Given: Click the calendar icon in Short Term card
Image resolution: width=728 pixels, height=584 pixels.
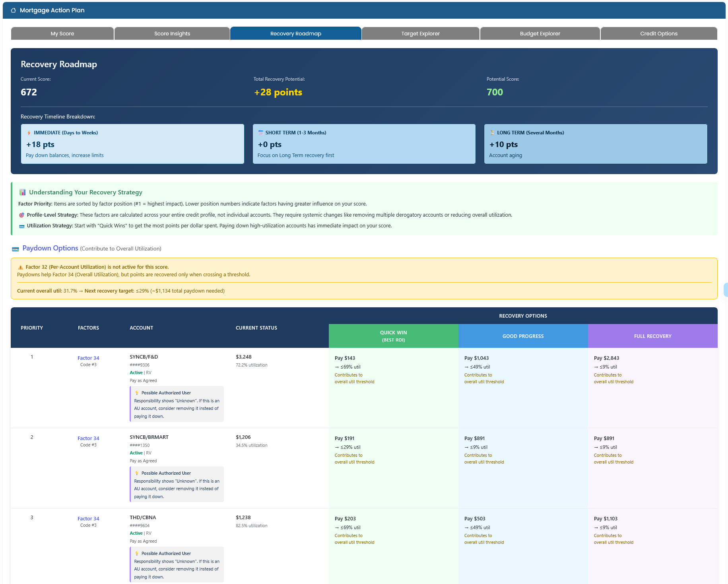Looking at the screenshot, I should click(261, 133).
